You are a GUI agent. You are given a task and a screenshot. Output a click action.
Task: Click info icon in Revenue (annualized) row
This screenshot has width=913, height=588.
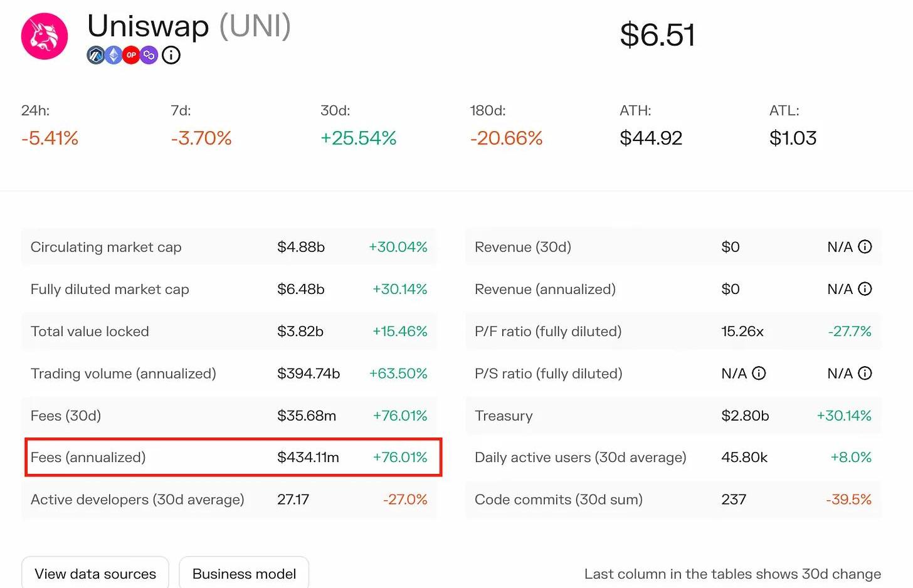[x=865, y=289]
